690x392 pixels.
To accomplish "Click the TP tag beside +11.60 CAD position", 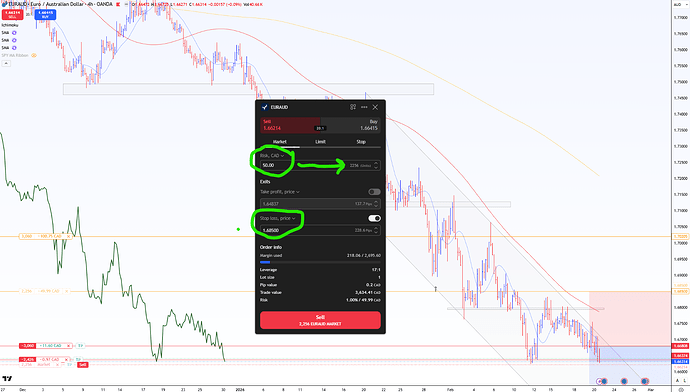I will pos(80,346).
